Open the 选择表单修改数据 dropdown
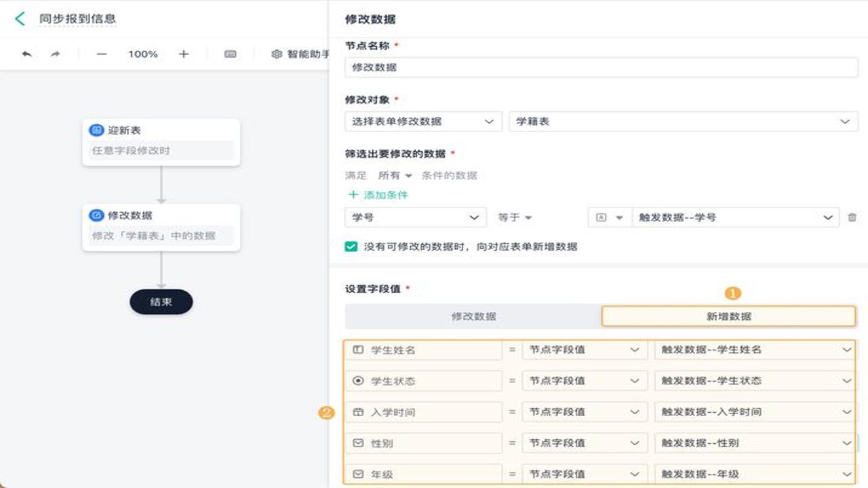The image size is (868, 488). (423, 121)
